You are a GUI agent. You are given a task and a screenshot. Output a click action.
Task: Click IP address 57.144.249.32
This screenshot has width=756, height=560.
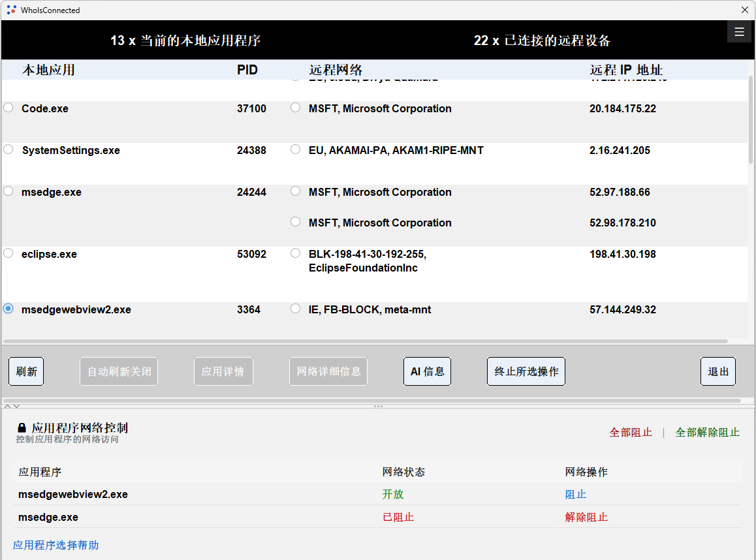click(x=622, y=309)
